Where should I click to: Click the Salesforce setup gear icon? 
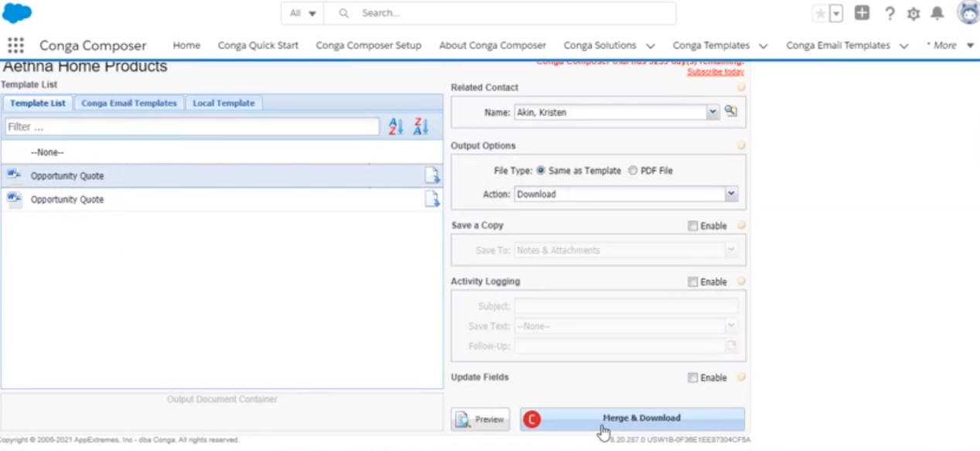pyautogui.click(x=913, y=12)
